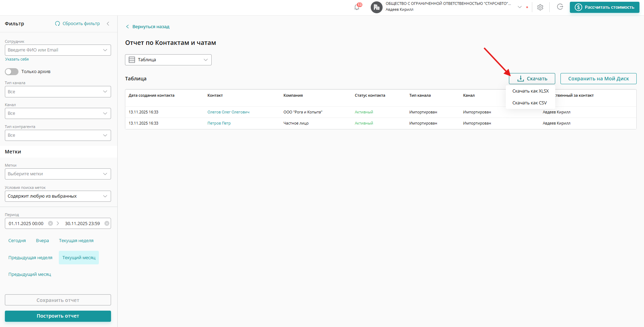Toggle the 'Только архив' switch
644x327 pixels.
coord(11,72)
